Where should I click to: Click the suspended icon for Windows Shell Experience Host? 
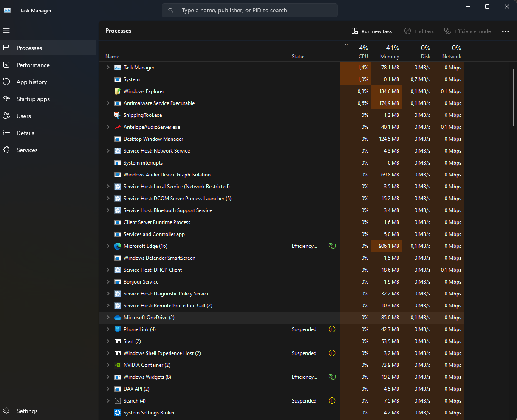[x=332, y=353]
